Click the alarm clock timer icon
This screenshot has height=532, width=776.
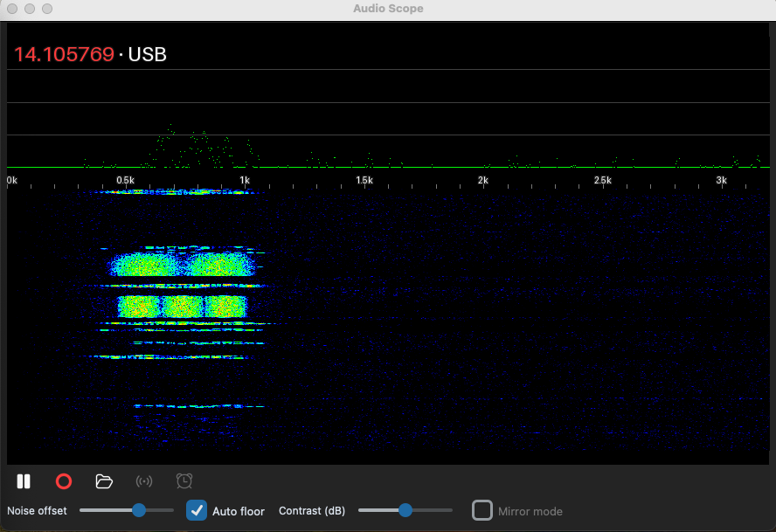(184, 481)
